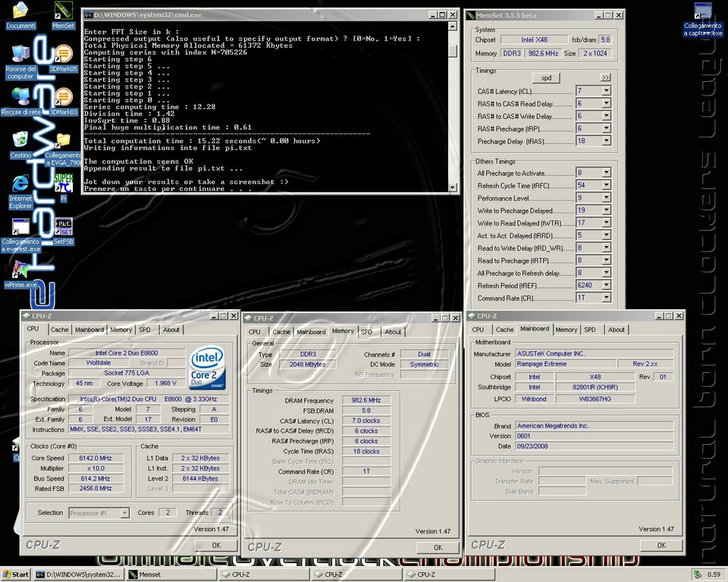The height and width of the screenshot is (582, 728).
Task: Open the RAS# Precharge (tRP) dropdown
Action: click(607, 129)
